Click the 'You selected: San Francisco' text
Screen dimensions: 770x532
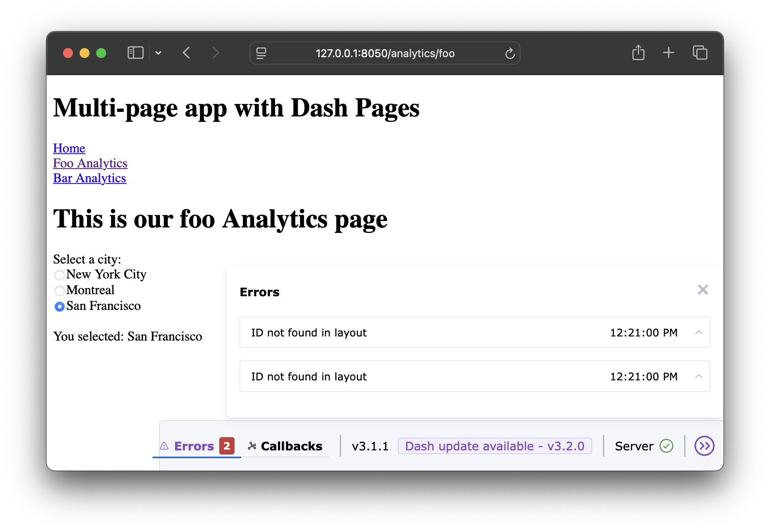point(128,336)
